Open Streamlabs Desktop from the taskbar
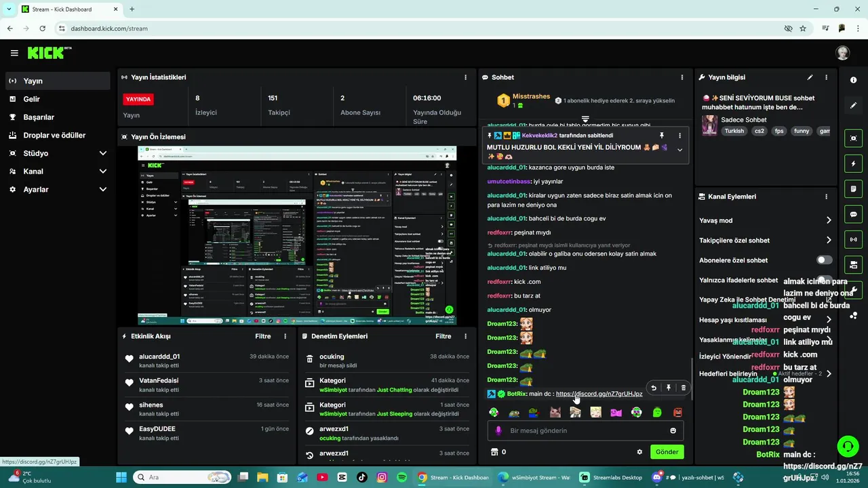Viewport: 868px width, 488px height. point(610,477)
